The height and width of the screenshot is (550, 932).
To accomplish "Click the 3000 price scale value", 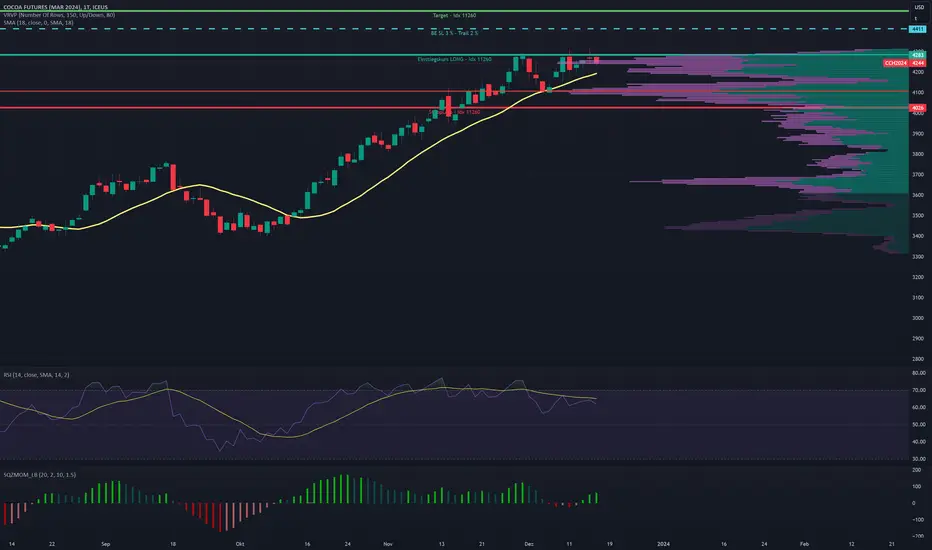I will click(918, 318).
